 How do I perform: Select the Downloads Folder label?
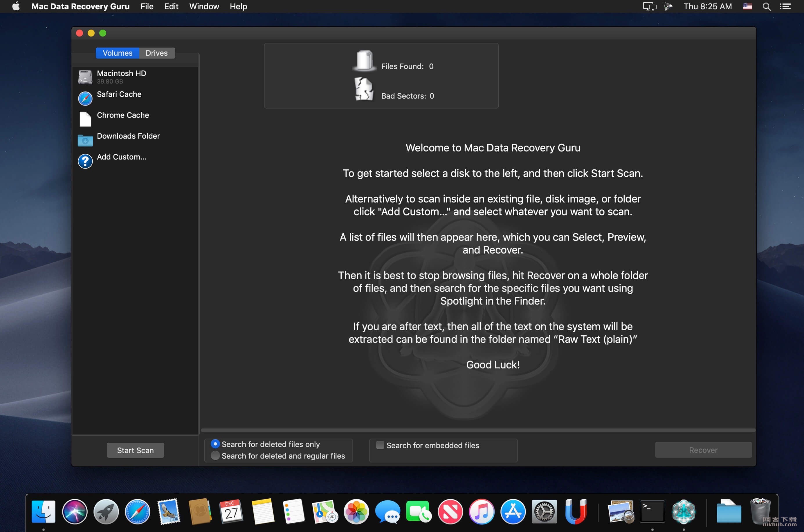[x=128, y=136]
